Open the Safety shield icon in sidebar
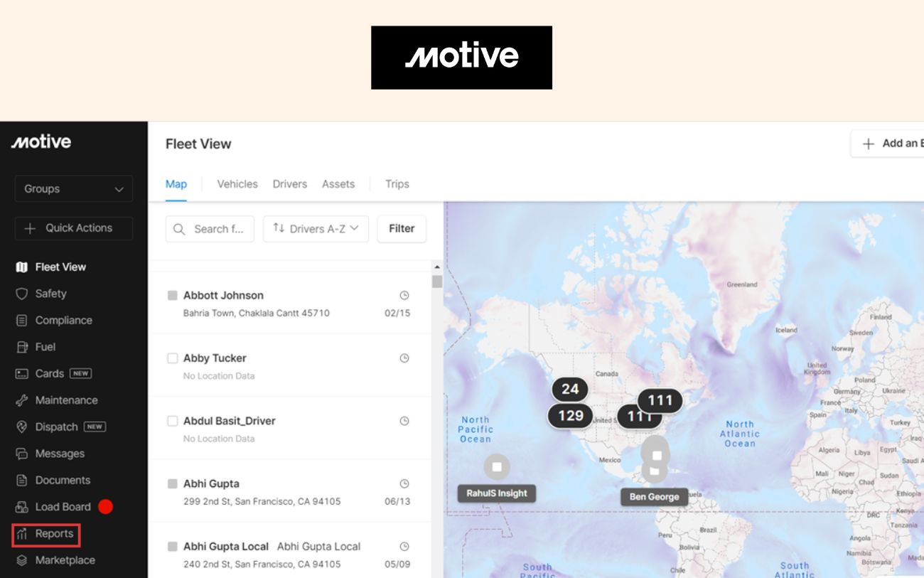 point(21,294)
